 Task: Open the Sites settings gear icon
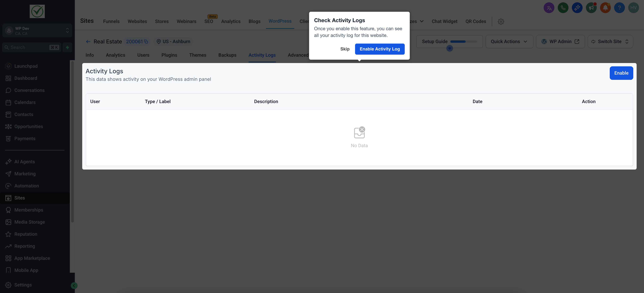tap(501, 21)
